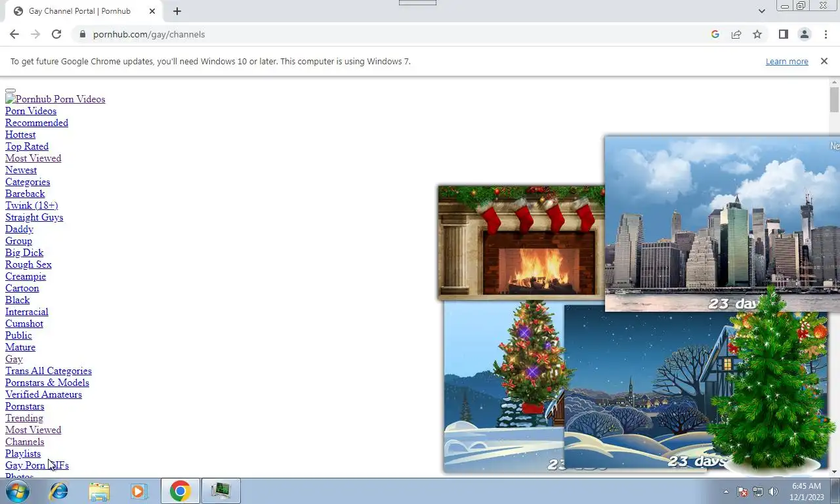View site information via the lock icon
The width and height of the screenshot is (840, 504).
pyautogui.click(x=82, y=34)
